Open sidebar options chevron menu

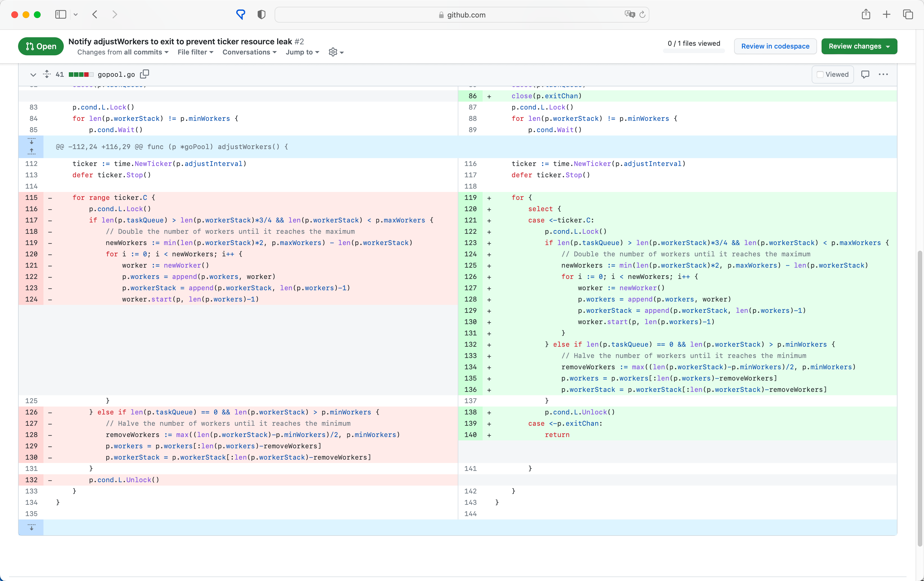[x=76, y=15]
